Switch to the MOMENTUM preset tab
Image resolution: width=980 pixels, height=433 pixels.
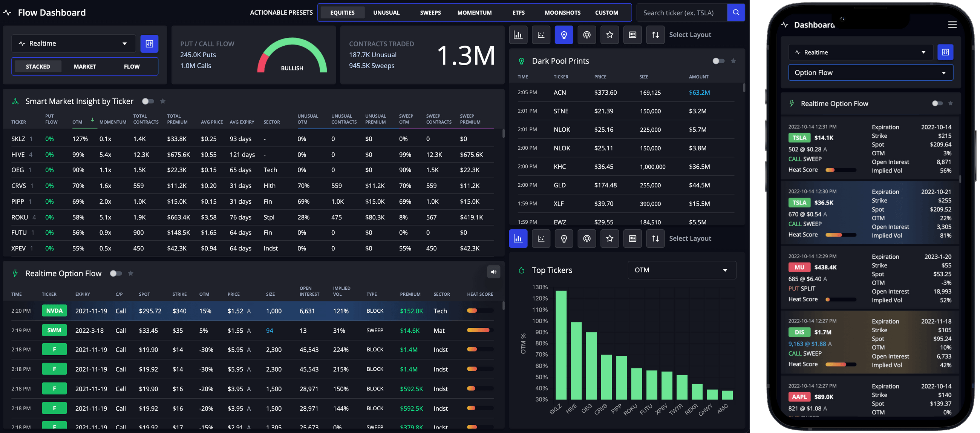475,12
